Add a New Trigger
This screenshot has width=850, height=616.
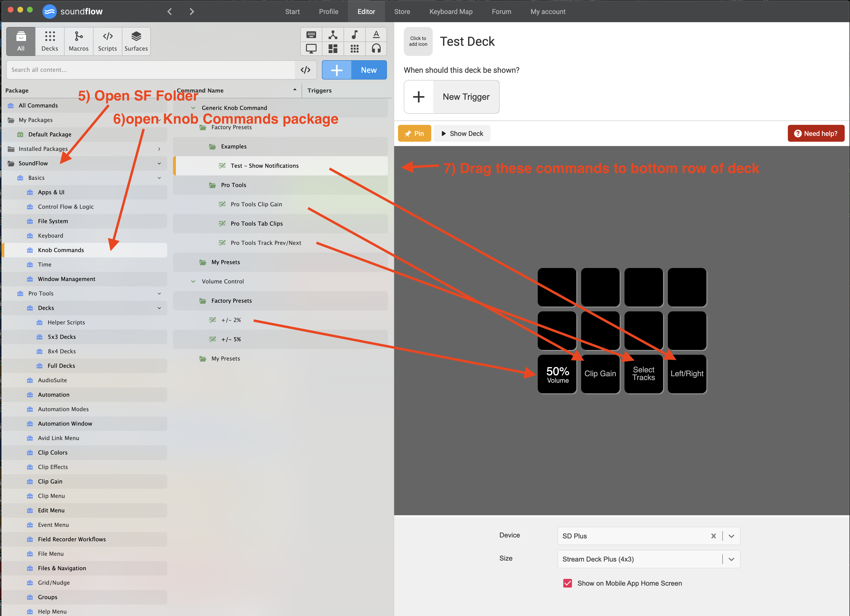[x=452, y=97]
